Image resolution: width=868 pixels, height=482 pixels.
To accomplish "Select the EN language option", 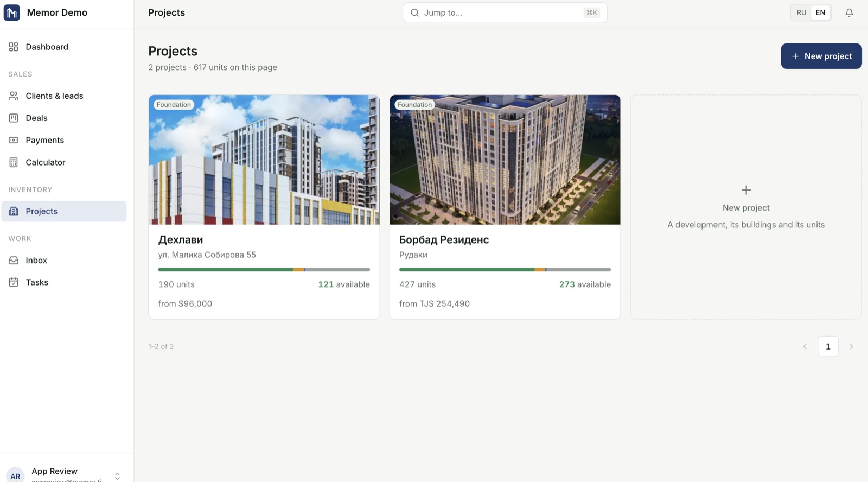I will [x=820, y=12].
